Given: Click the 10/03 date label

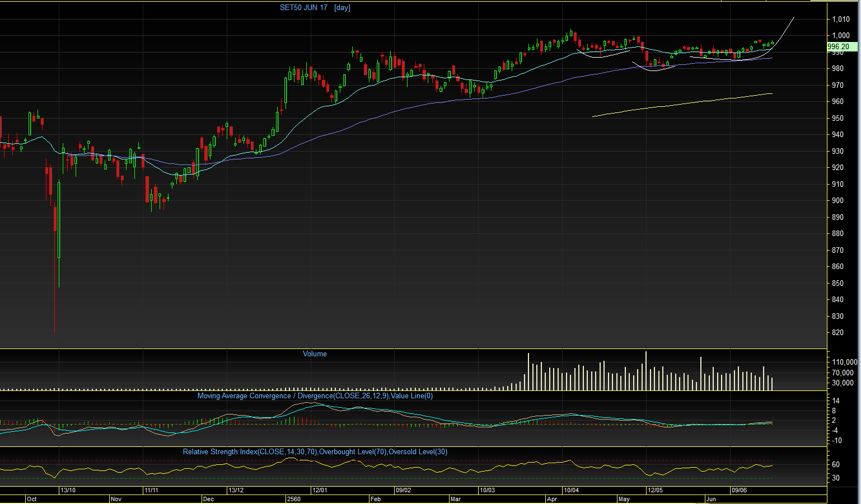Looking at the screenshot, I should tap(488, 490).
